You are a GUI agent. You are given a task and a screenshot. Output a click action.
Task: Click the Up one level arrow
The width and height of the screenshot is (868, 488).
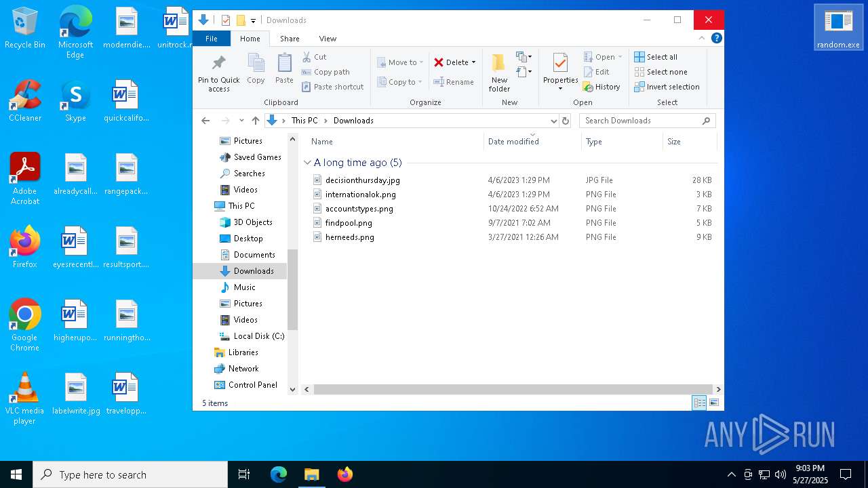click(256, 121)
